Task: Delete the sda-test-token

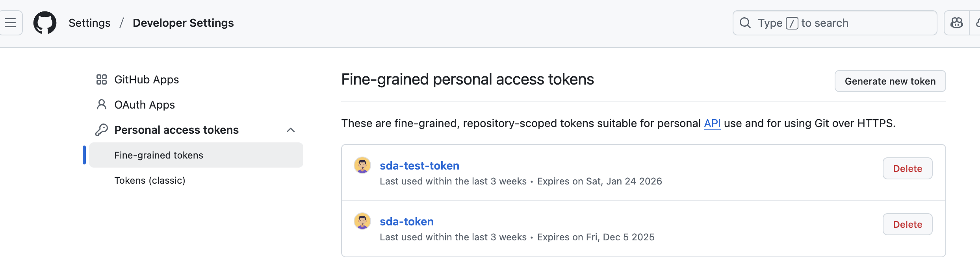Action: [x=907, y=168]
